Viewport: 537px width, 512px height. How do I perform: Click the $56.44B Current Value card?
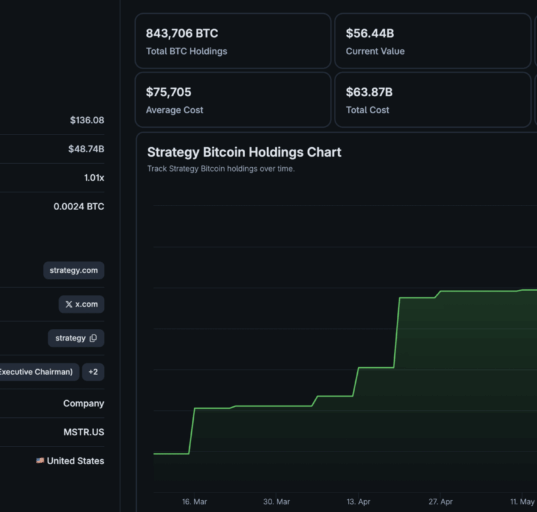tap(433, 41)
